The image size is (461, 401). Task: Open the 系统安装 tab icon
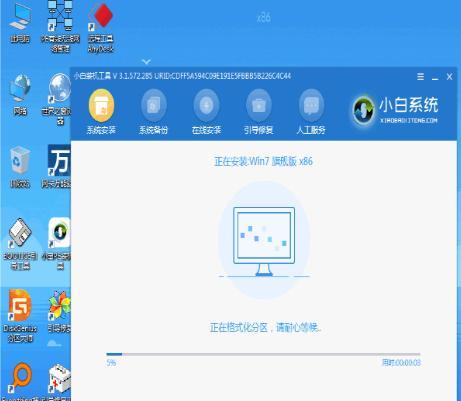[x=101, y=106]
